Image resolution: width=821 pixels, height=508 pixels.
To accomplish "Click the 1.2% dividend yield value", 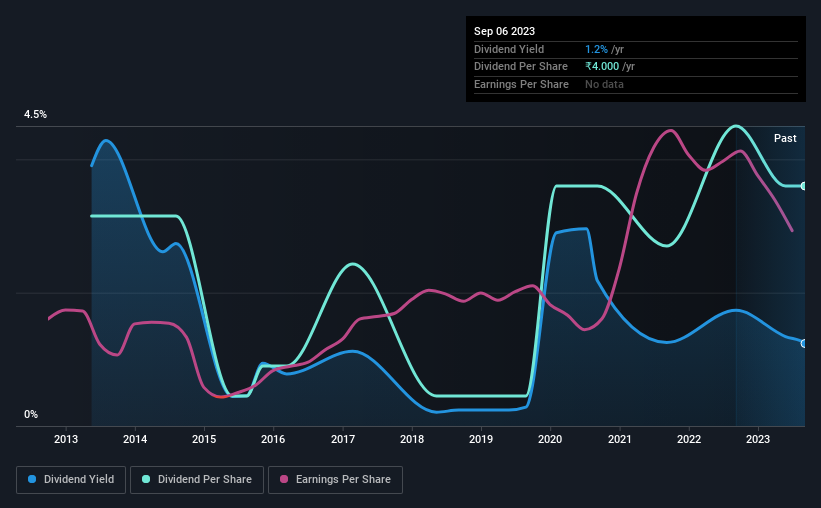I will 596,49.
